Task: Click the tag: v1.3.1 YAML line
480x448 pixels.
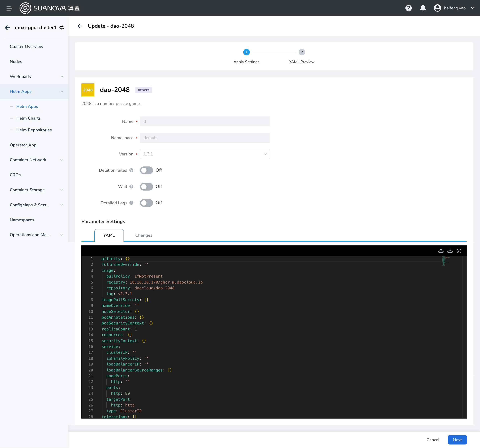Action: coord(119,294)
